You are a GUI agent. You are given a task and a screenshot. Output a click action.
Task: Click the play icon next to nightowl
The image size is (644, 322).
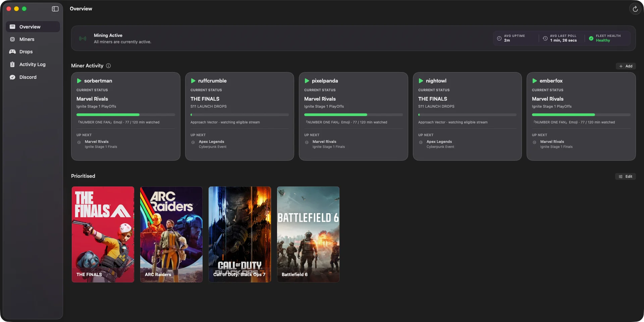coord(421,81)
